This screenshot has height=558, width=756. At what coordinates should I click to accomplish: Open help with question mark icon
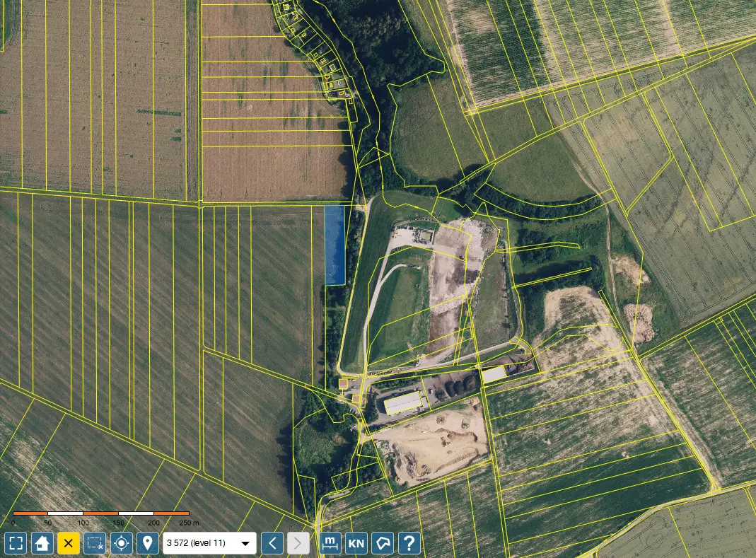409,543
